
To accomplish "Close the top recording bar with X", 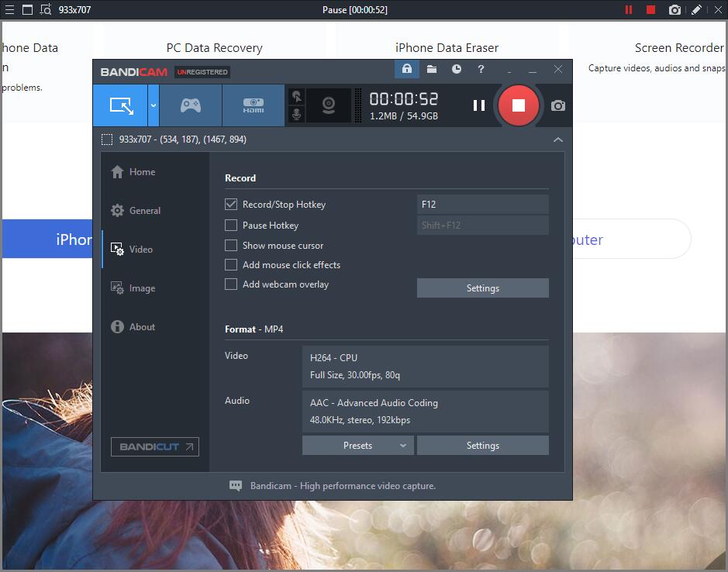I will 718,10.
